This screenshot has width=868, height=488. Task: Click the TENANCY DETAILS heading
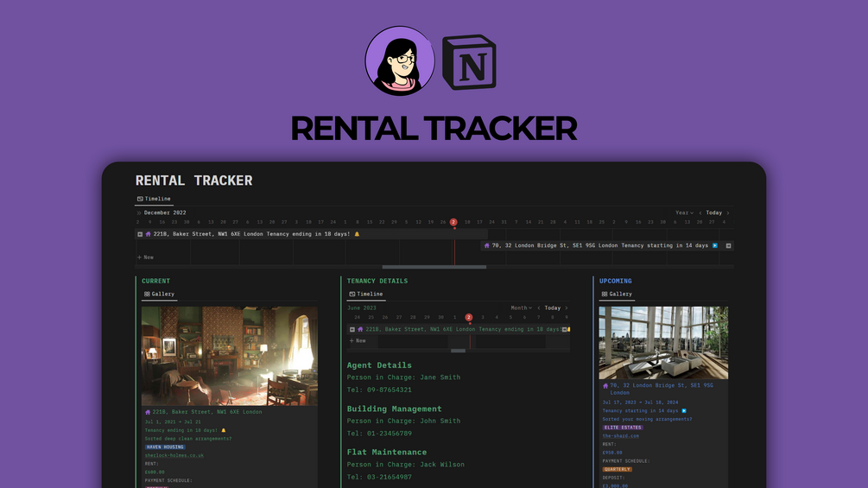pyautogui.click(x=377, y=281)
